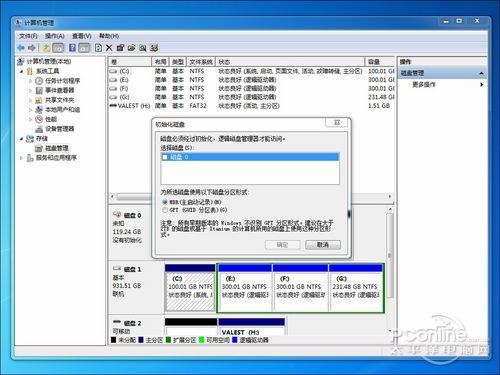Click the (C:) volume drive icon in list
This screenshot has width=500, height=375.
tap(113, 71)
